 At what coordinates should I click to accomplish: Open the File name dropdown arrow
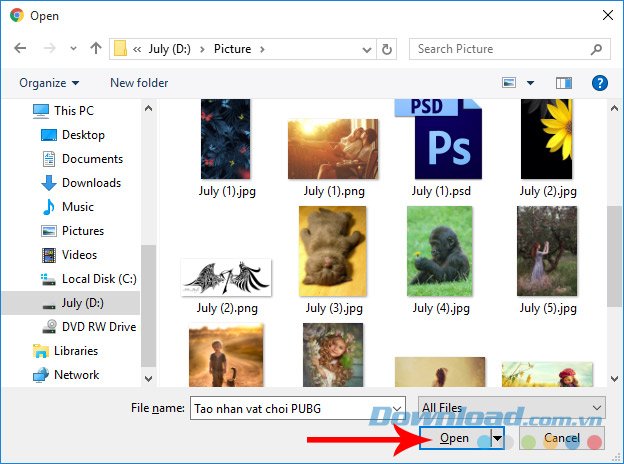point(397,408)
